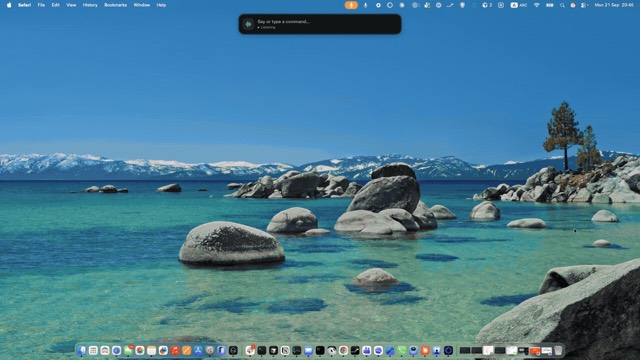Open Messages from the Dock
The height and width of the screenshot is (360, 640).
[x=128, y=350]
